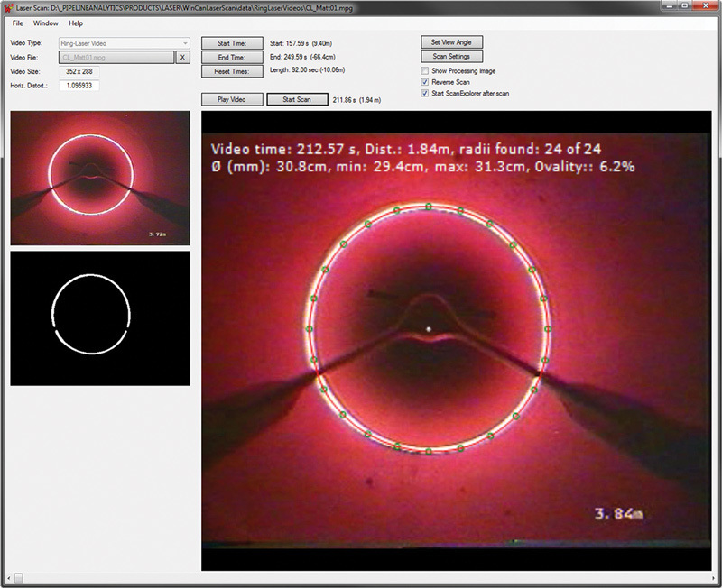Click the Reset Times button

pos(232,70)
